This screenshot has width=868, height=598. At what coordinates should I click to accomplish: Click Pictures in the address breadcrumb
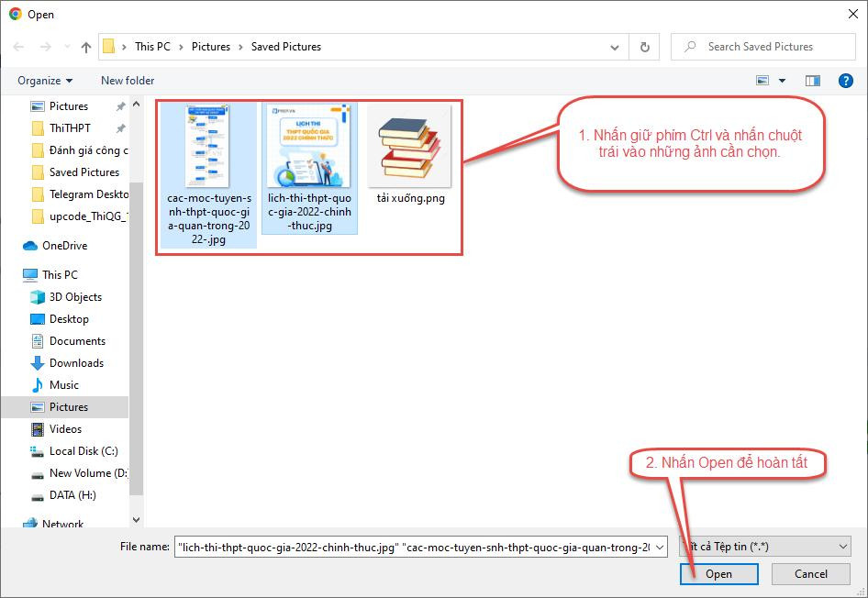tap(210, 47)
